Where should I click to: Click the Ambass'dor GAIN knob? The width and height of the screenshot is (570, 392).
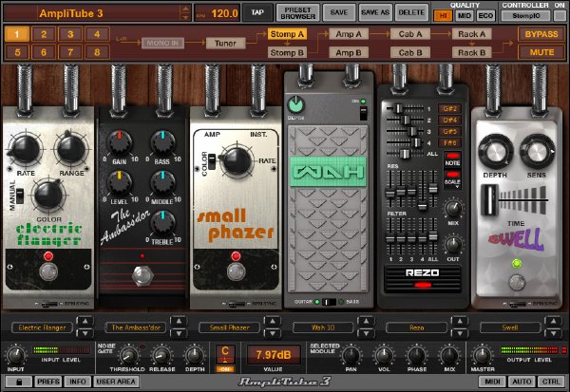(x=120, y=142)
